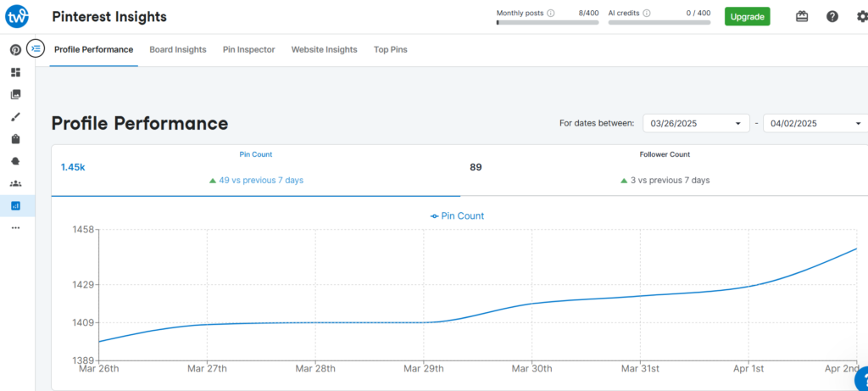Screen dimensions: 868x391
Task: Click the AI credits progress bar
Action: 659,23
